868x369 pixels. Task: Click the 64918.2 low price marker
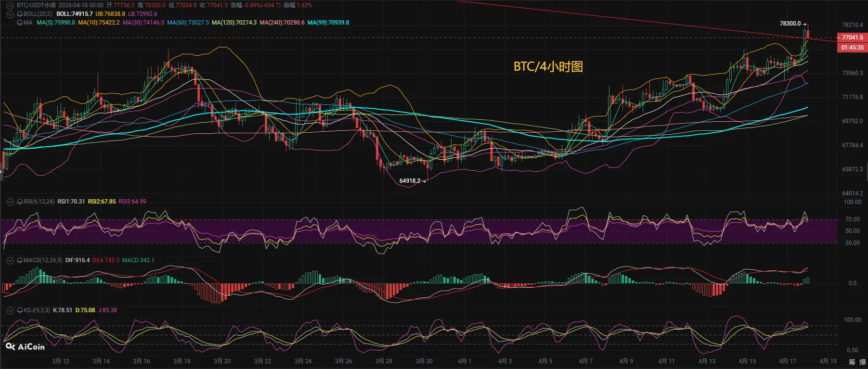pyautogui.click(x=410, y=181)
